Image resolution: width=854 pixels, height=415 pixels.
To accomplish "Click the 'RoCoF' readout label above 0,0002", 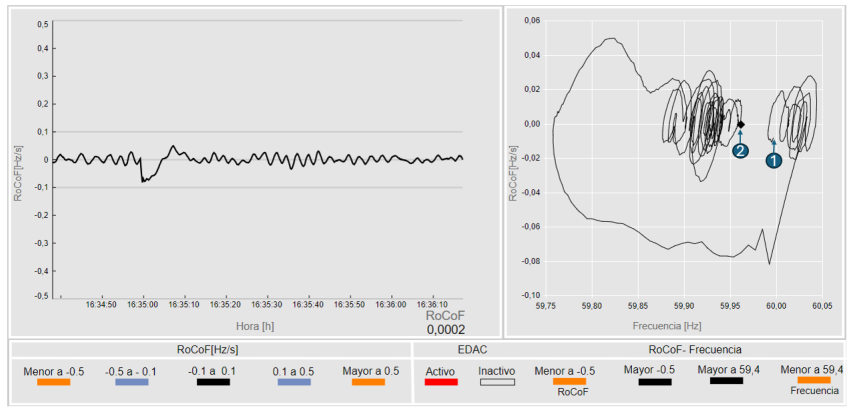I will pyautogui.click(x=446, y=316).
